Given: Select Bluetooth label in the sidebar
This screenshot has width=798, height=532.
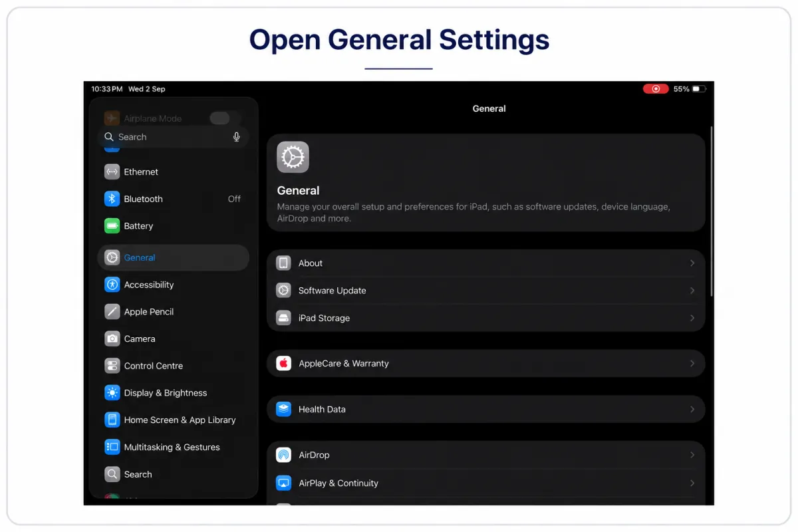Looking at the screenshot, I should pos(143,199).
